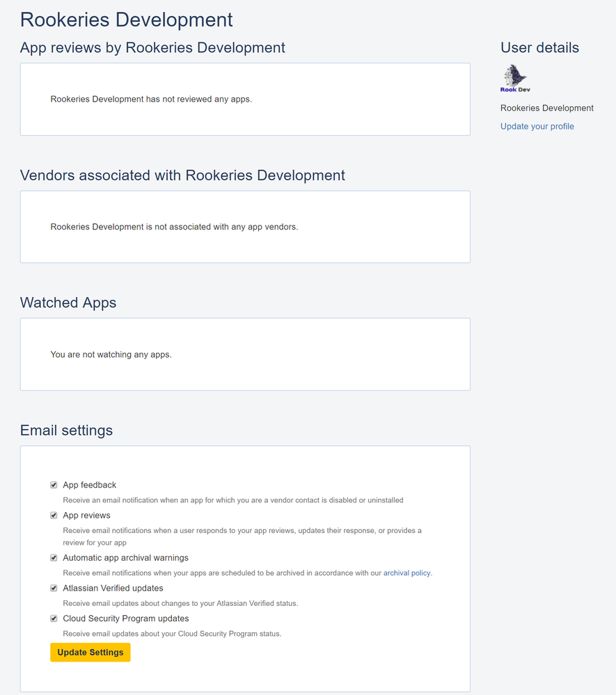Uncheck Cloud Security Program updates checkbox

(x=54, y=618)
